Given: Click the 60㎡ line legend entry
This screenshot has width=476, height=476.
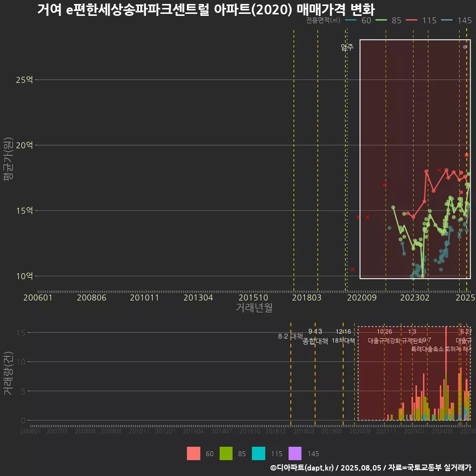Looking at the screenshot, I should pyautogui.click(x=358, y=20).
